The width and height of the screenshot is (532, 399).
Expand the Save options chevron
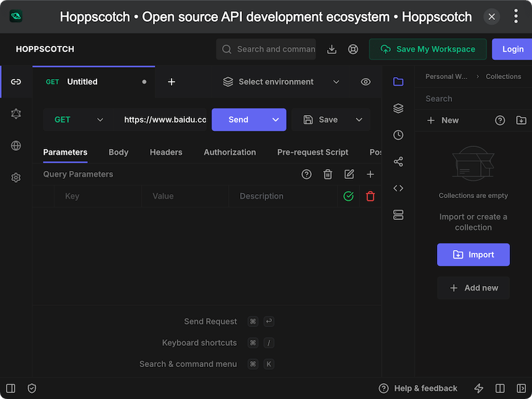point(359,120)
